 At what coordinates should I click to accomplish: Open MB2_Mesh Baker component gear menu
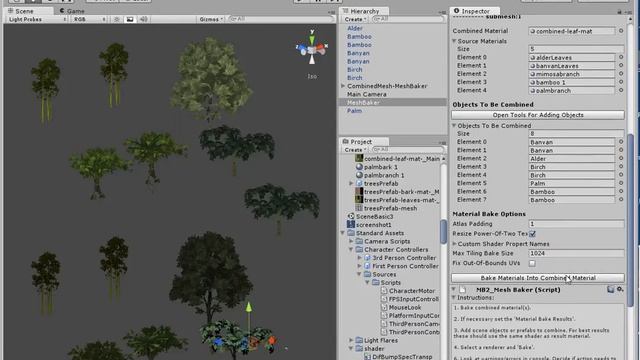pyautogui.click(x=620, y=289)
